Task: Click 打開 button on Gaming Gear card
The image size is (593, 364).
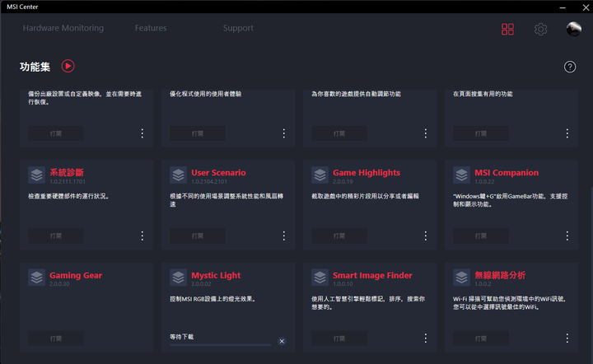Action: [x=56, y=338]
